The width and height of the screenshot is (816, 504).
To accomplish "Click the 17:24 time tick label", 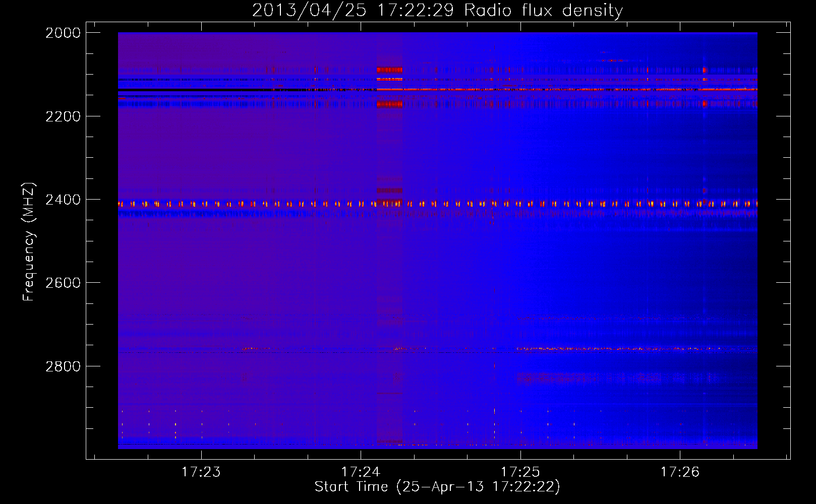I will (x=361, y=472).
